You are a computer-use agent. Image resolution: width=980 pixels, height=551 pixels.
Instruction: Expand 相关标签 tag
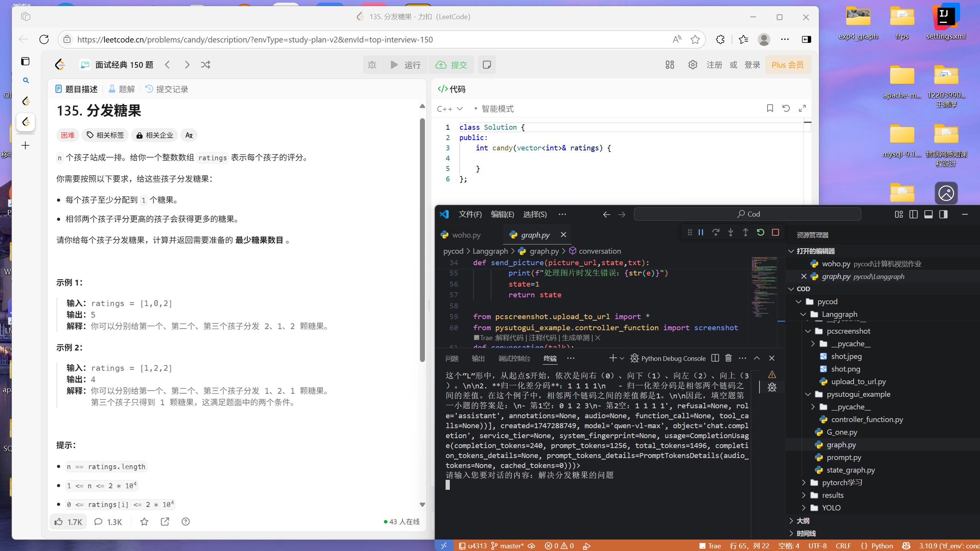tap(105, 135)
